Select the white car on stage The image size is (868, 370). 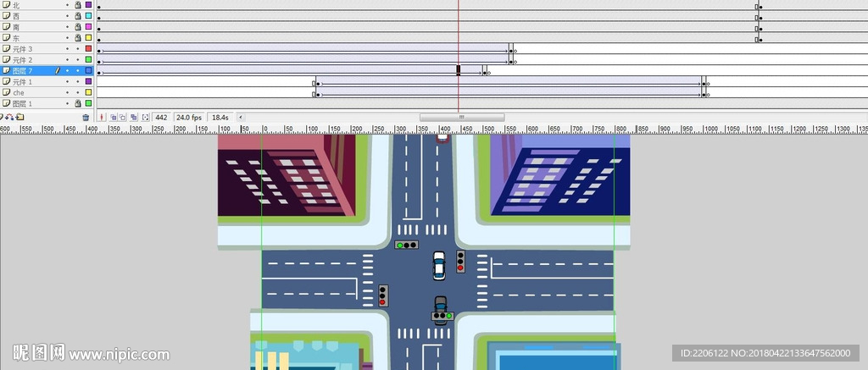(439, 266)
